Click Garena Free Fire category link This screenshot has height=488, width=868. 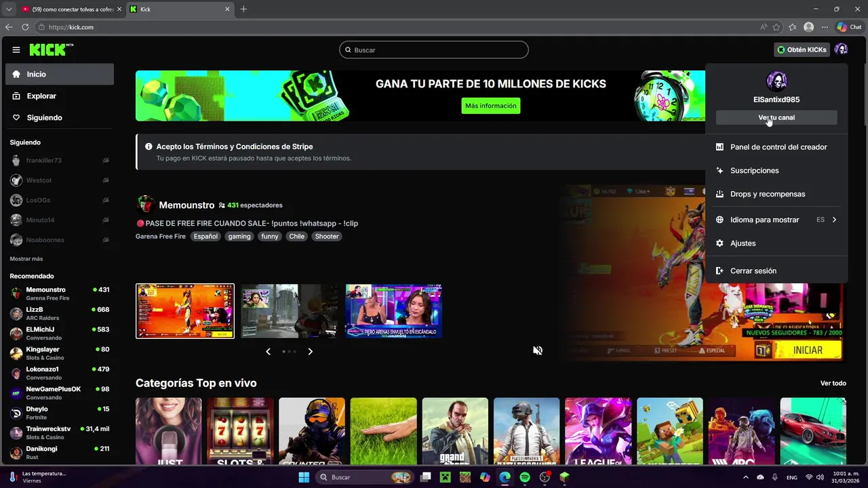[x=161, y=237]
